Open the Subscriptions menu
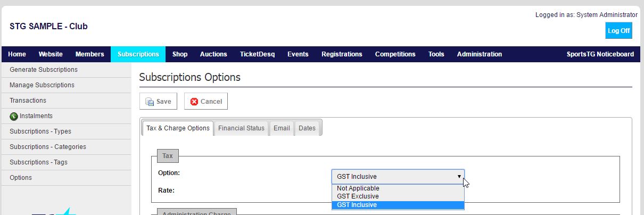644x215 pixels. 138,54
